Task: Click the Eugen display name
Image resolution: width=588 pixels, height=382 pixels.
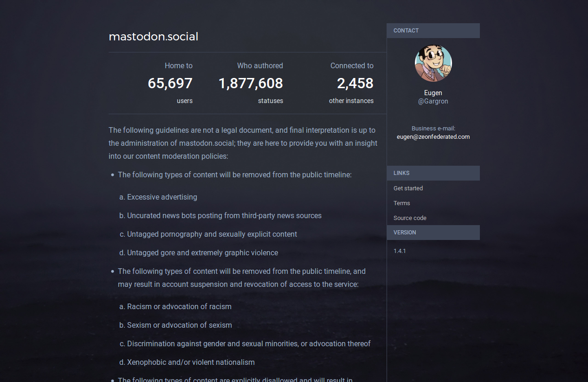Action: click(x=433, y=93)
